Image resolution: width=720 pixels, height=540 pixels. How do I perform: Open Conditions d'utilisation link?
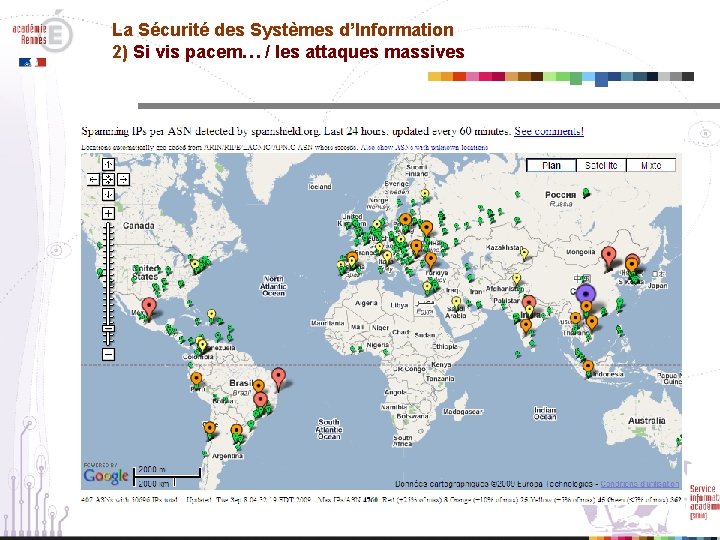(640, 484)
